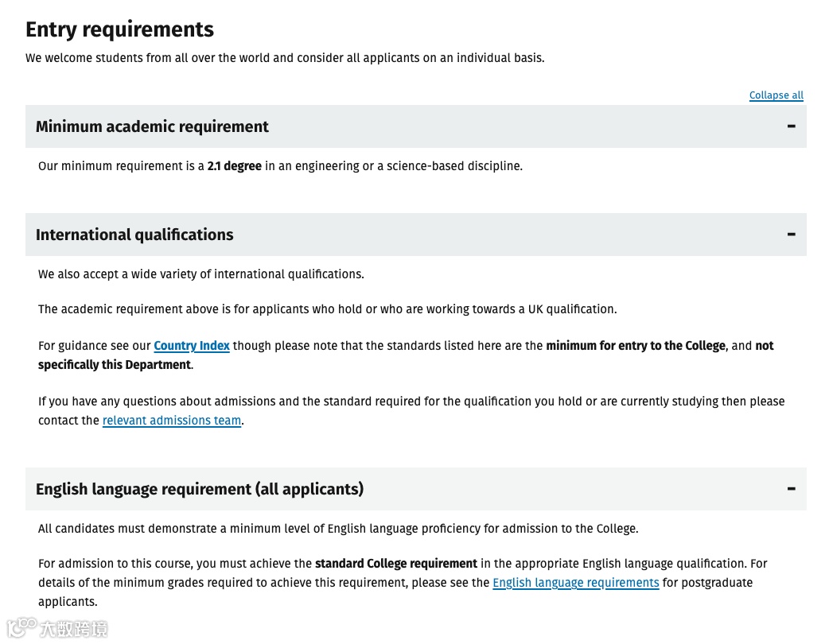Click bold "minimum for entry to the College"
The width and height of the screenshot is (829, 644).
[636, 346]
